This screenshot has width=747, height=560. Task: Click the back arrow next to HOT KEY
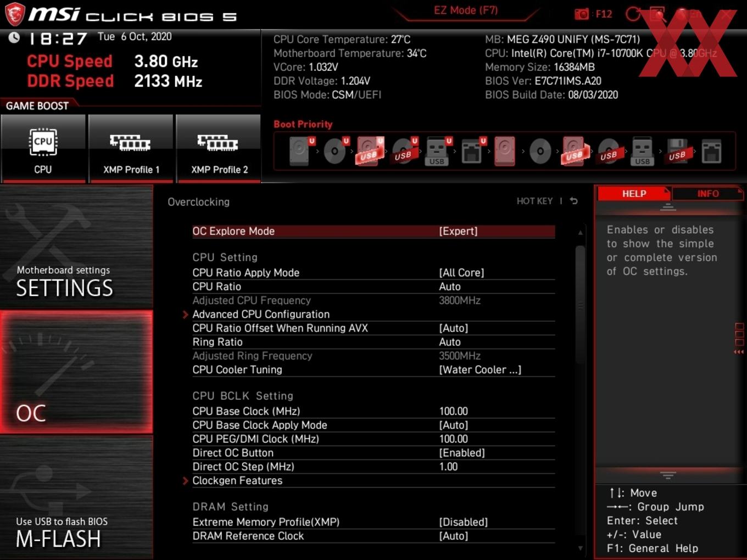coord(573,201)
